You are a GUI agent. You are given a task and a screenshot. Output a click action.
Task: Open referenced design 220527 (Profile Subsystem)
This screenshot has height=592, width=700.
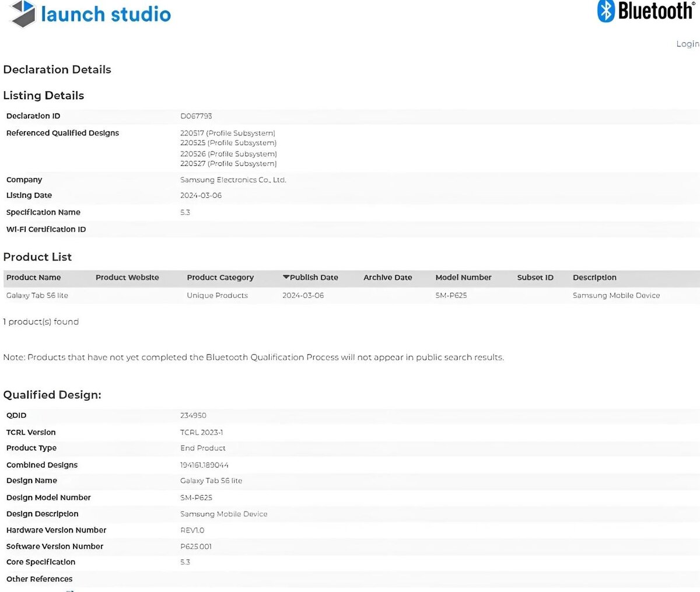[228, 164]
